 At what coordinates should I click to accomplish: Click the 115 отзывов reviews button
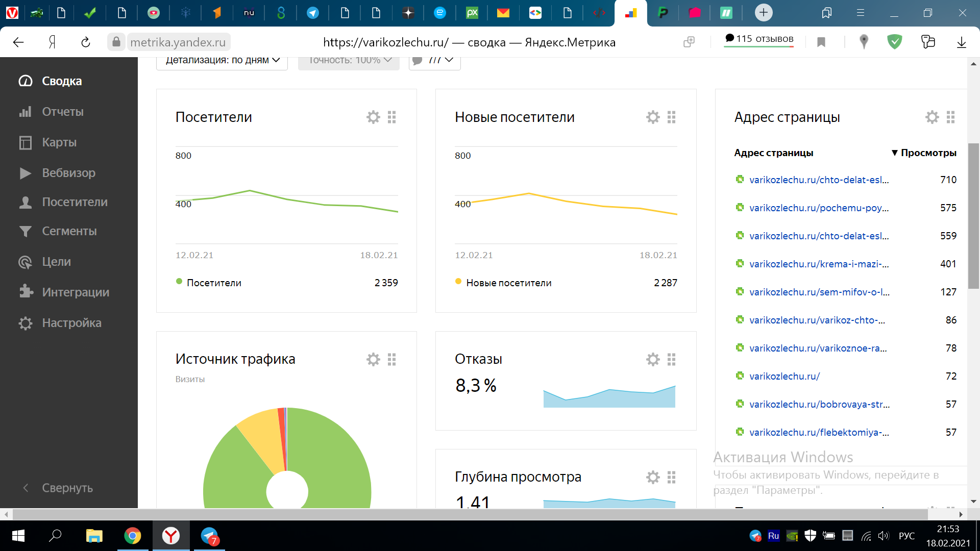pyautogui.click(x=758, y=39)
